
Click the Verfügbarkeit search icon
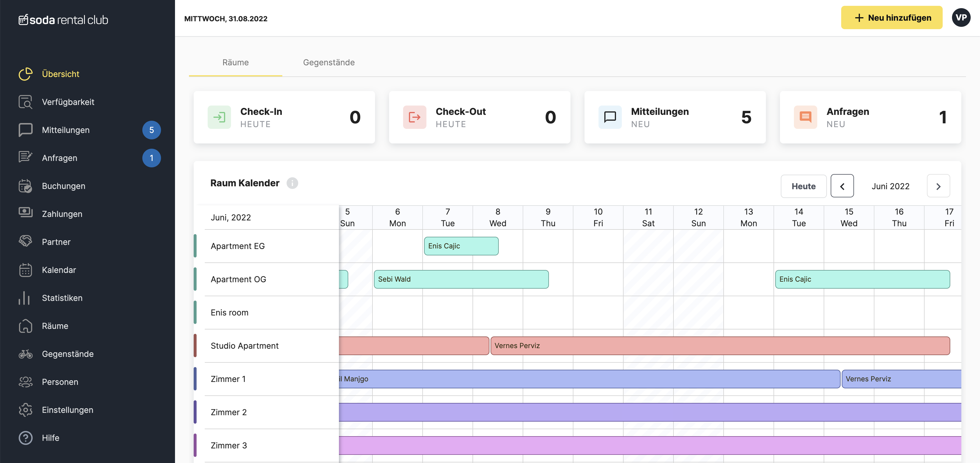pyautogui.click(x=25, y=102)
